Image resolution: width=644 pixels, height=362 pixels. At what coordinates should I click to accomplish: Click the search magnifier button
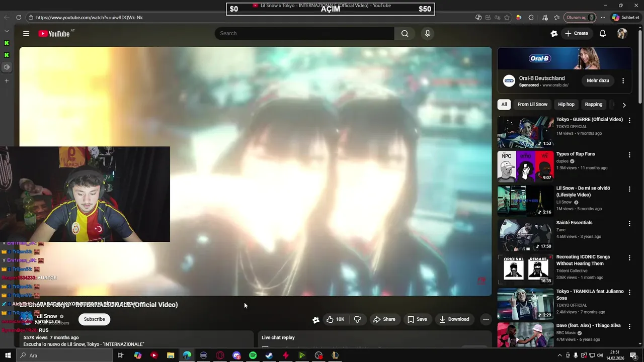pyautogui.click(x=405, y=34)
